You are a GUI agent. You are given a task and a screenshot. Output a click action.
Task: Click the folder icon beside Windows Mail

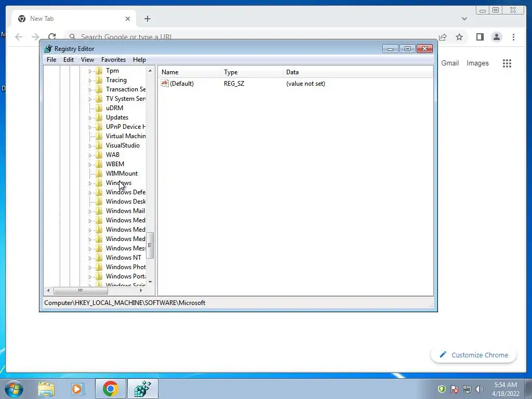click(x=99, y=211)
